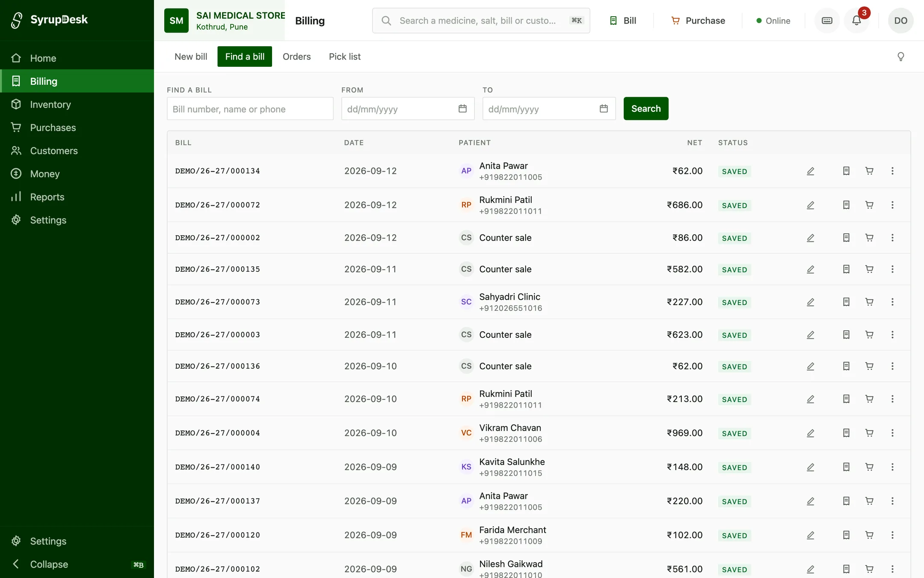The width and height of the screenshot is (924, 578).
Task: Click cart icon for bill DEMO/26-27/000136
Action: pos(869,366)
